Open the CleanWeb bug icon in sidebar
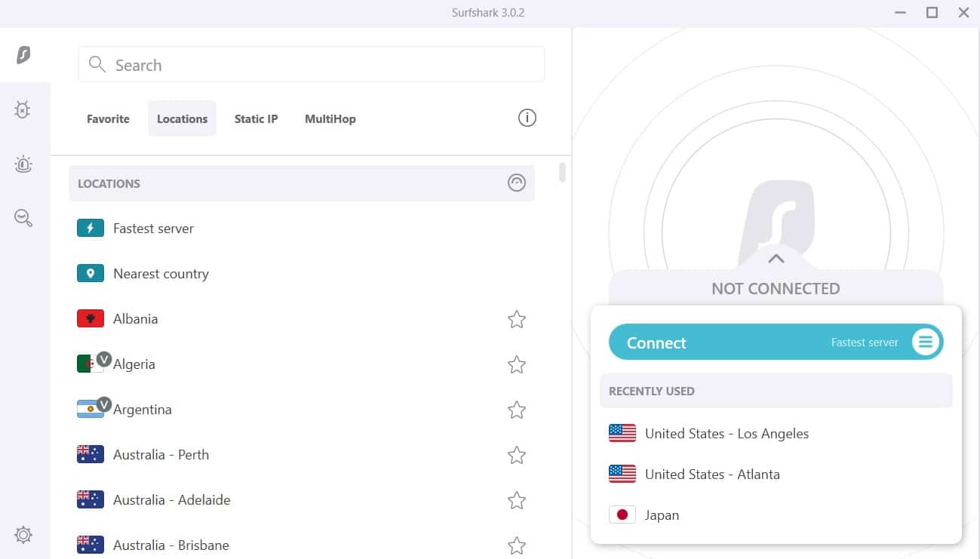The image size is (980, 559). (23, 110)
